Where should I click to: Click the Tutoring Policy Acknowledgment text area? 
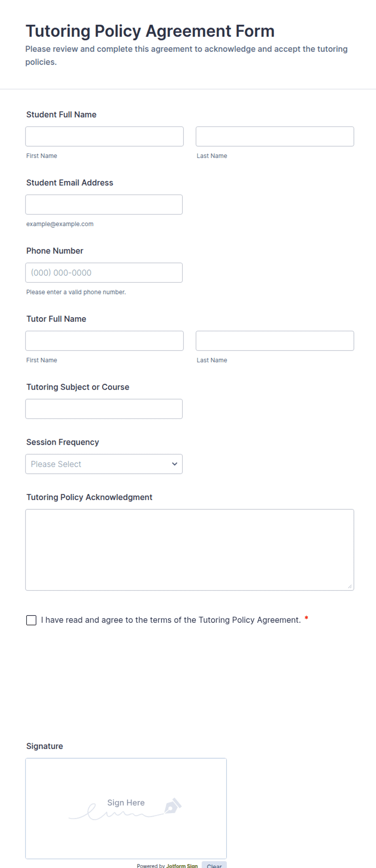190,550
